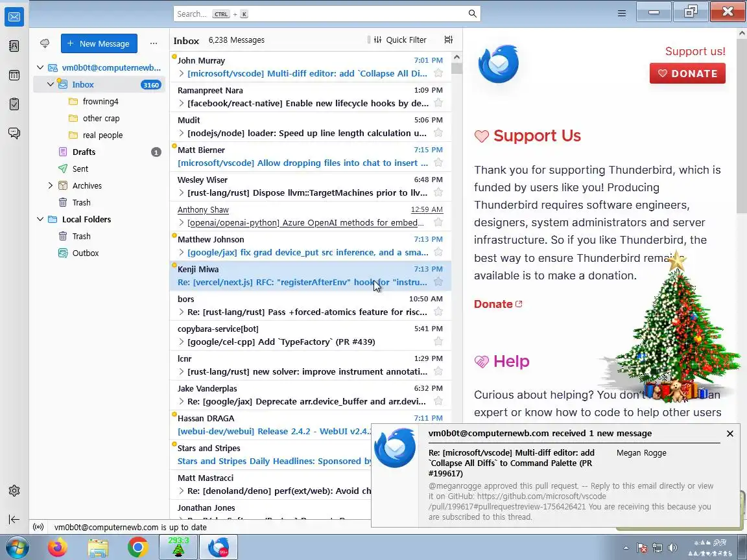Open the Address Book space icon

(14, 46)
